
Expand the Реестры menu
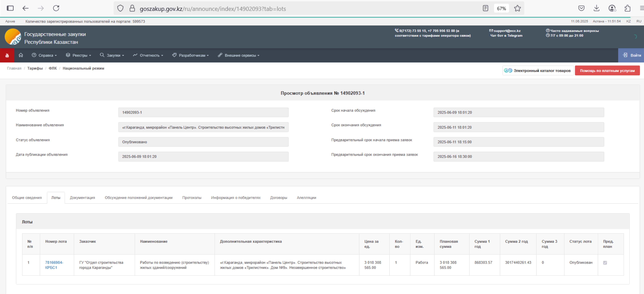(78, 55)
